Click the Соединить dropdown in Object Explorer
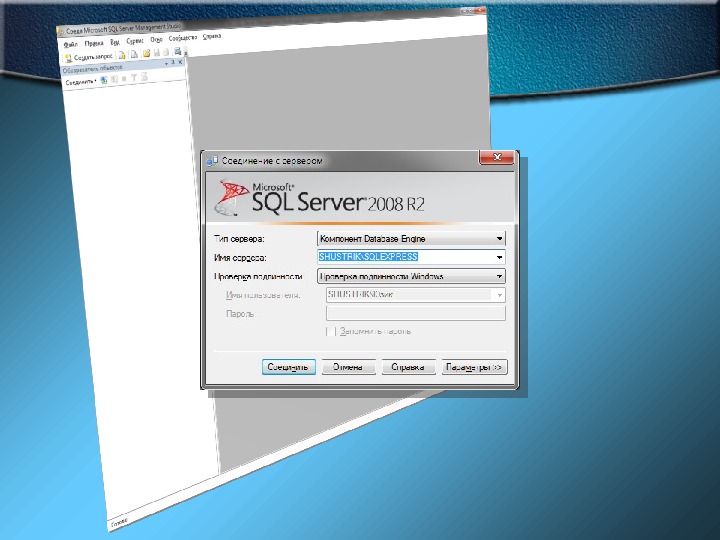 [80, 82]
